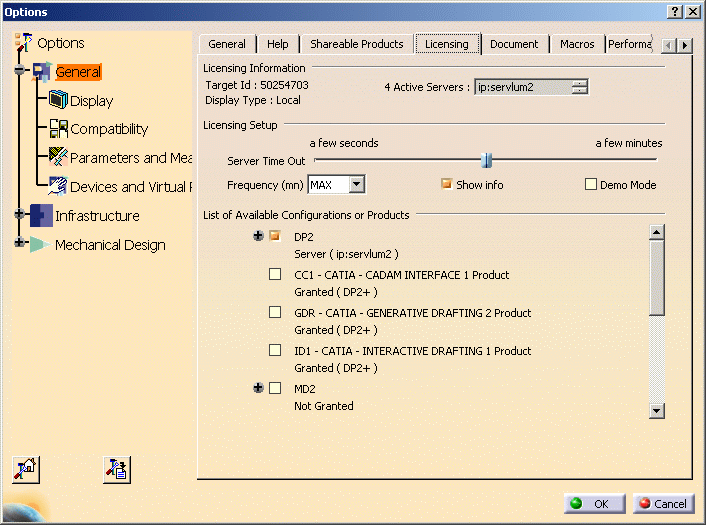Expand the DP2 configuration node
This screenshot has height=525, width=706.
point(258,235)
